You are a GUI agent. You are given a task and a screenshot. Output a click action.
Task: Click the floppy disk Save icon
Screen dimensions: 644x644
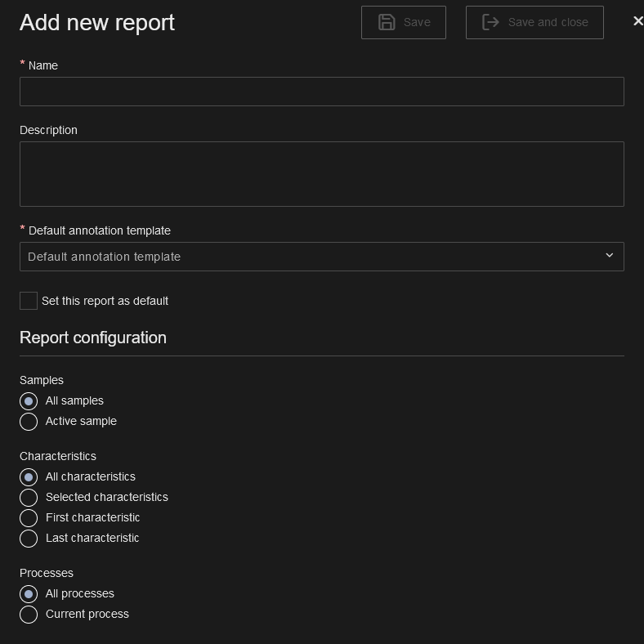(x=387, y=22)
